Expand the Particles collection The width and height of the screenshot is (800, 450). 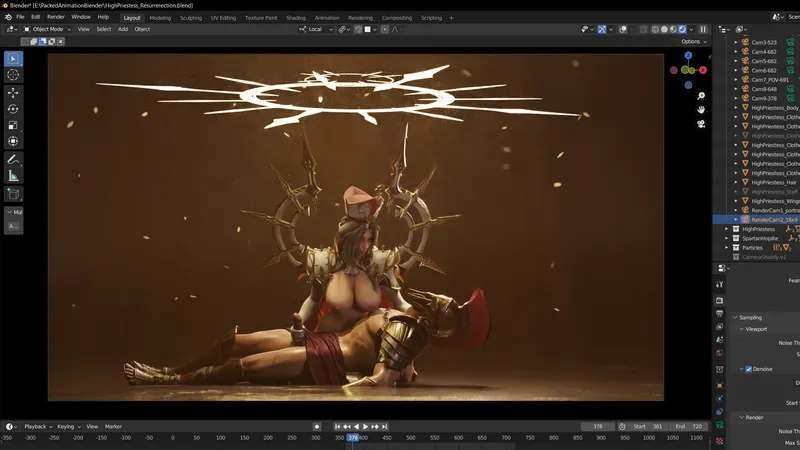point(727,247)
